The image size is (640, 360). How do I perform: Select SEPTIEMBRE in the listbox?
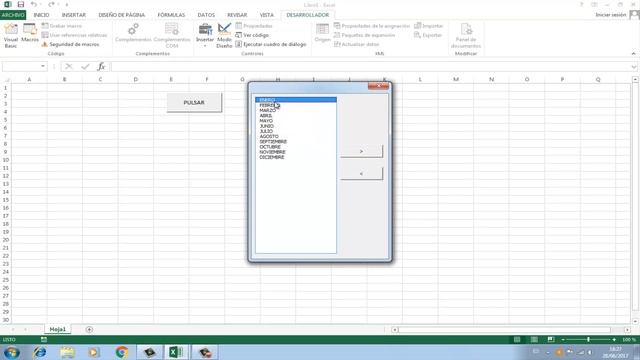coord(296,142)
